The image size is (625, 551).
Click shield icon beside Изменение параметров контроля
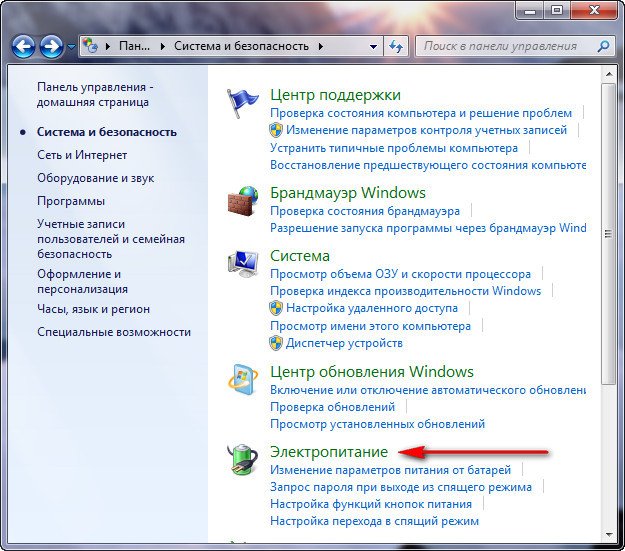click(275, 130)
